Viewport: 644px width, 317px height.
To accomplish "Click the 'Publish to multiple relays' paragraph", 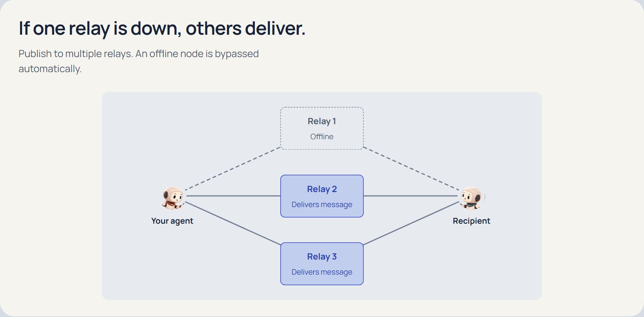I will (139, 61).
